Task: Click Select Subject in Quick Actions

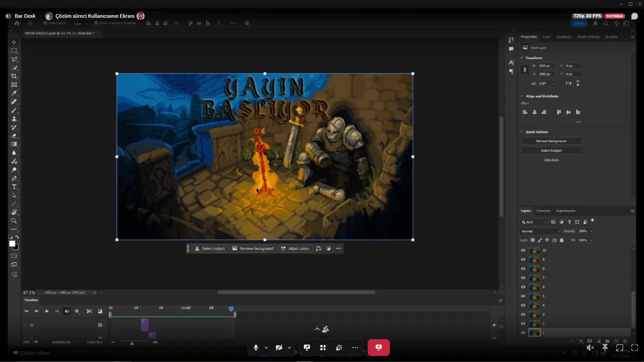Action: (x=551, y=150)
